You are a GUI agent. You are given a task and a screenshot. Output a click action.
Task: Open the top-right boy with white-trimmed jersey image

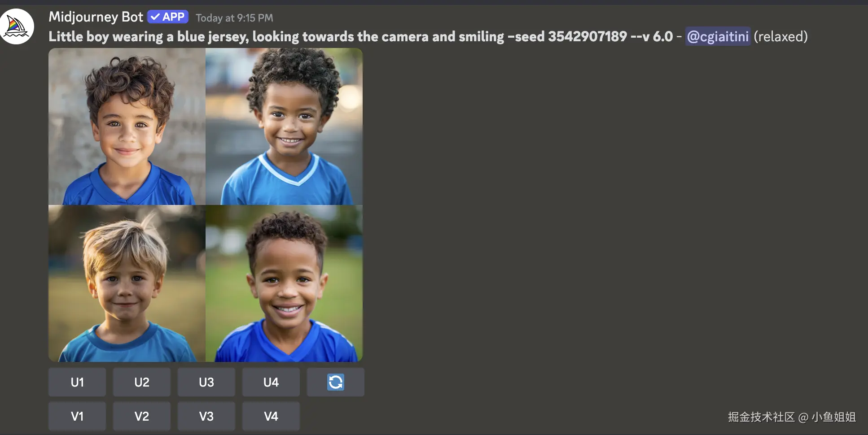point(284,126)
